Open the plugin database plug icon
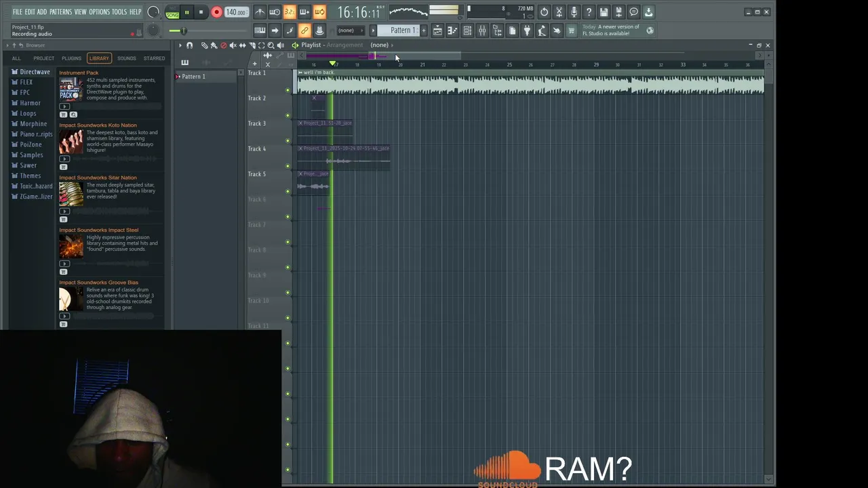Screen dimensions: 868x488 click(x=527, y=30)
